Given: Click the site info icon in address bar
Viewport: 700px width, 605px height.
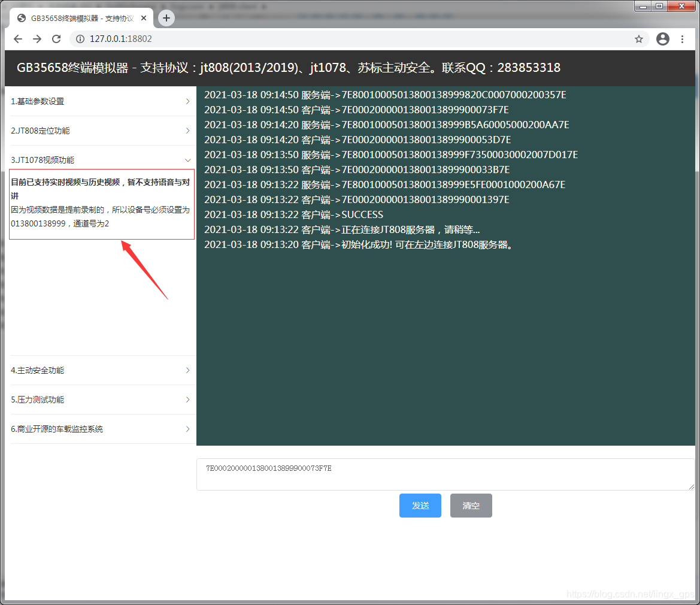Looking at the screenshot, I should pos(80,39).
